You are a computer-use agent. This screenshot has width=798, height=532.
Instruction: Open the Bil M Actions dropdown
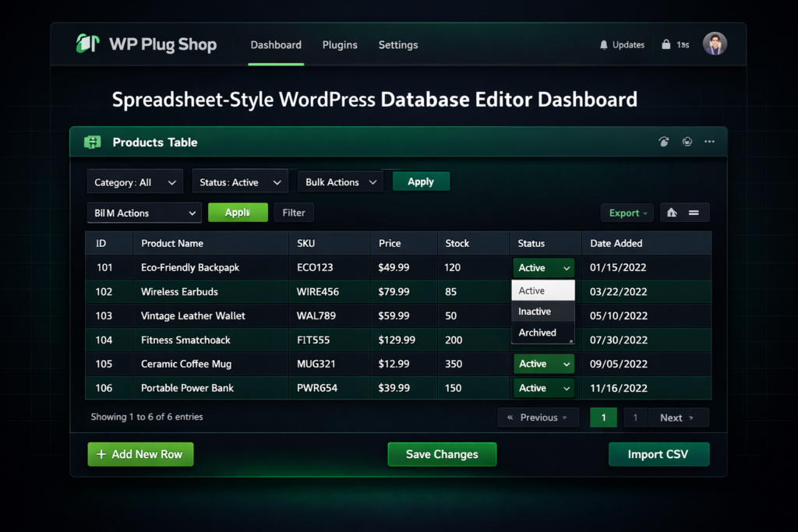[x=144, y=213]
